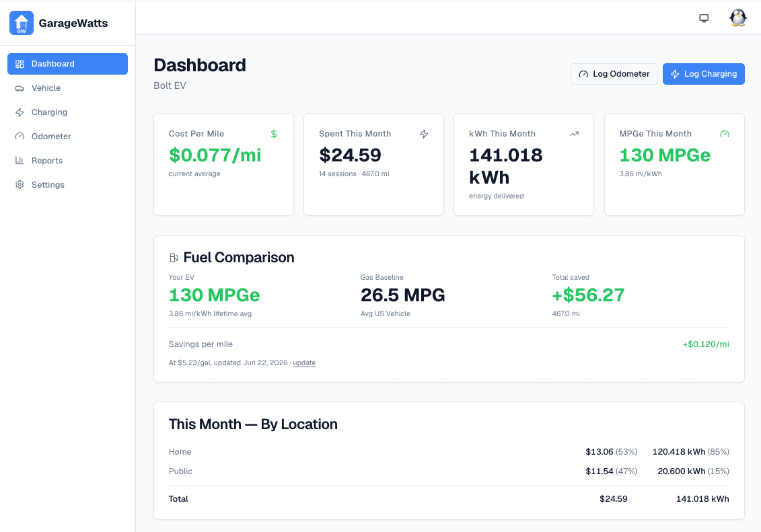Click the GarageWatts house logo icon

(x=22, y=23)
